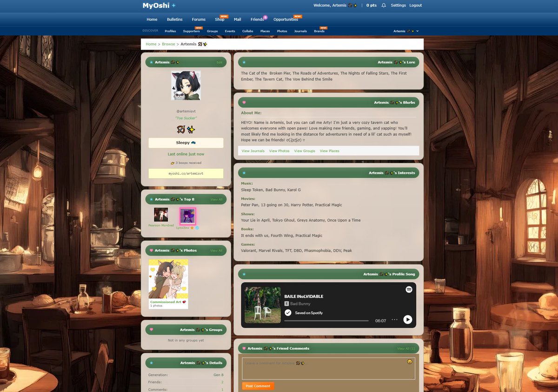
Task: Browse Journals in Discover bar
Action: (x=300, y=31)
